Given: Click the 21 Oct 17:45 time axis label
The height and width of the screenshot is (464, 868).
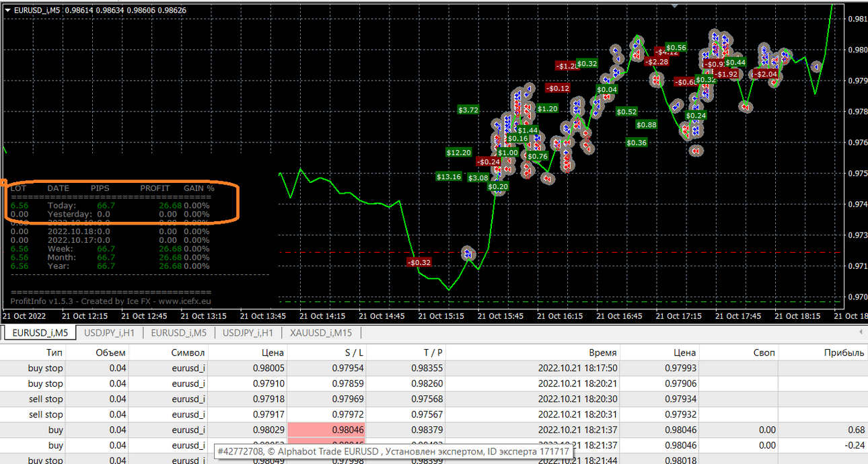Looking at the screenshot, I should click(737, 316).
